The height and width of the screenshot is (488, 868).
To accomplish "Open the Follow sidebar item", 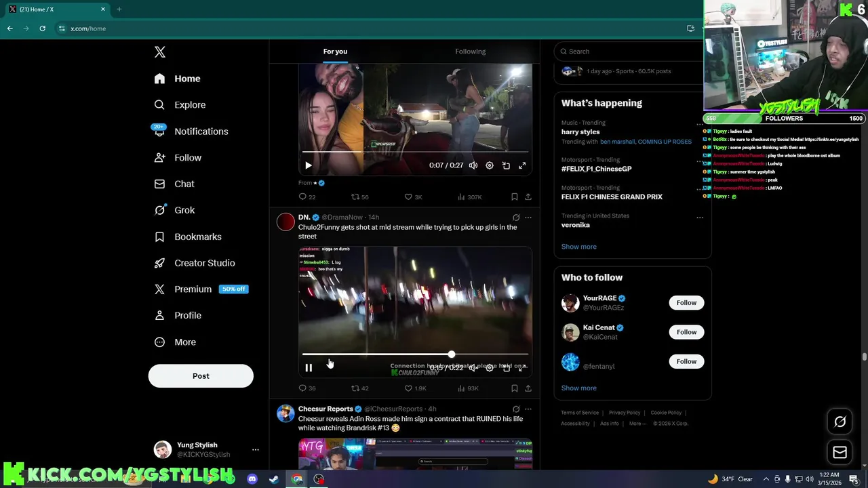I will [x=178, y=157].
